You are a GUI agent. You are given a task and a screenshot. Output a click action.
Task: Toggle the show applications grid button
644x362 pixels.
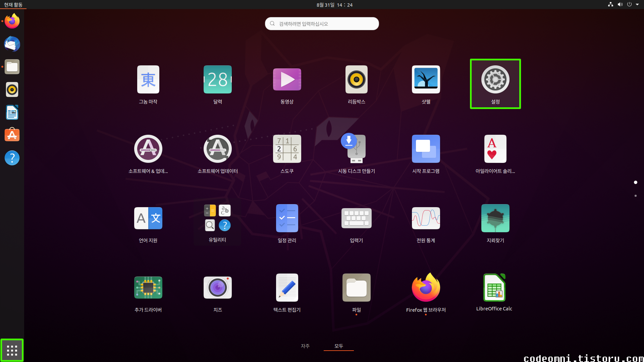tap(12, 350)
